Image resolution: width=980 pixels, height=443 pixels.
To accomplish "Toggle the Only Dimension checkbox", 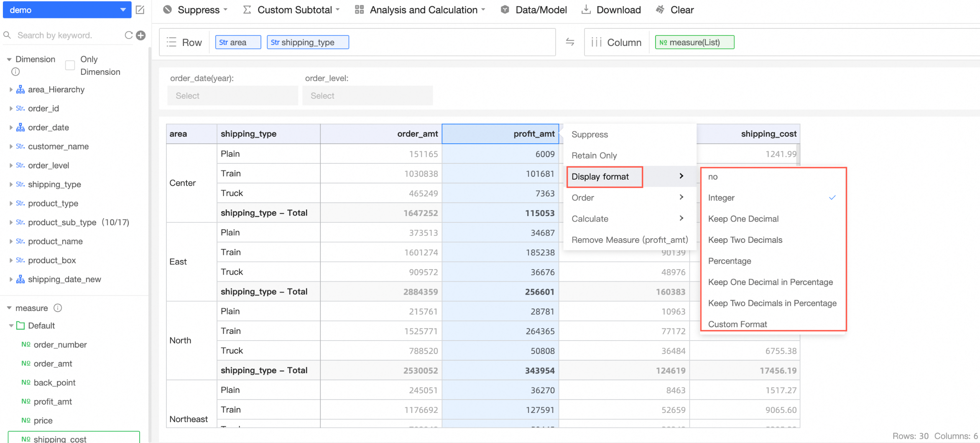I will [x=70, y=65].
